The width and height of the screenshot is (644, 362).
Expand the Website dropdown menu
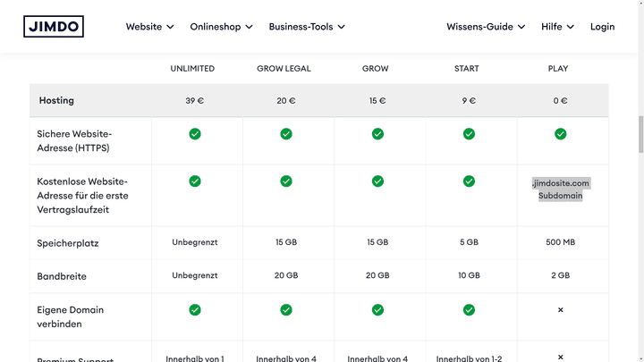pyautogui.click(x=149, y=27)
